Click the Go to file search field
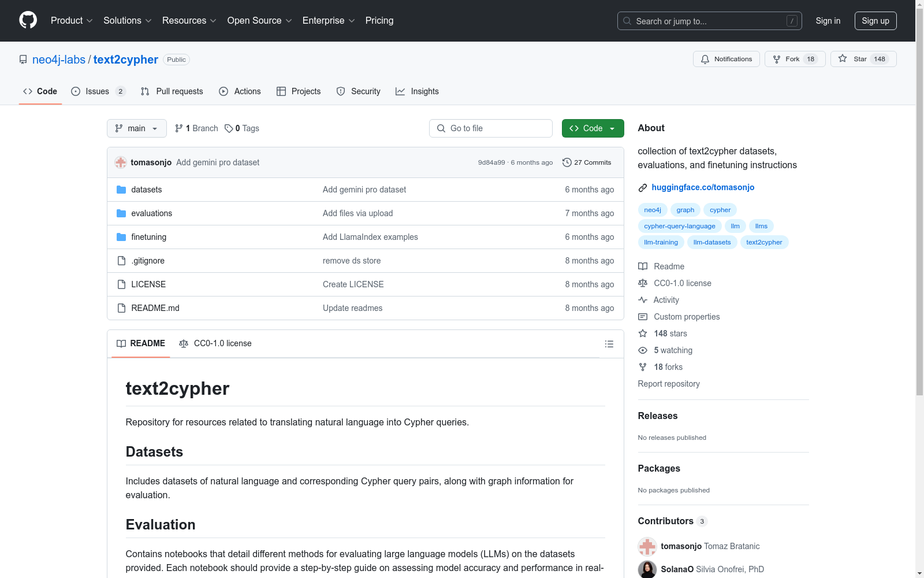Image resolution: width=924 pixels, height=578 pixels. (x=491, y=128)
